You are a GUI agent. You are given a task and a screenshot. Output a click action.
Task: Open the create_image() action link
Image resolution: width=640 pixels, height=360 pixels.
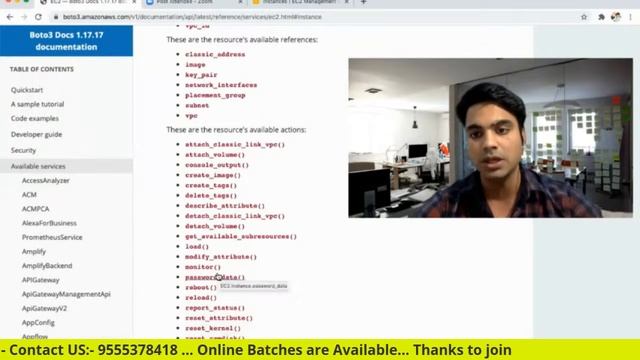(213, 175)
